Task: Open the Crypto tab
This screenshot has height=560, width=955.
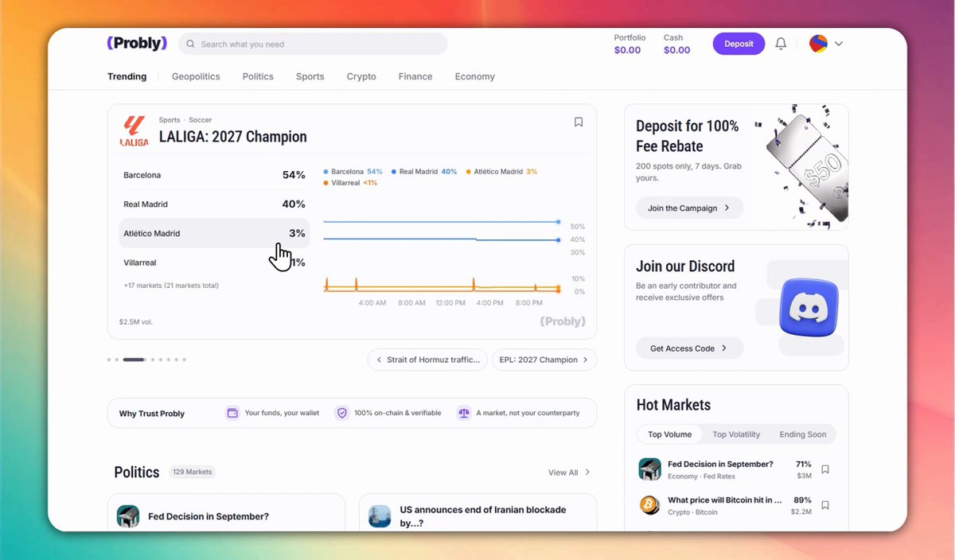Action: [x=361, y=76]
